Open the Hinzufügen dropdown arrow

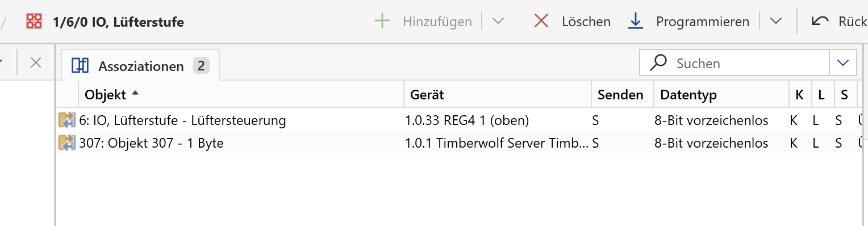click(x=498, y=22)
